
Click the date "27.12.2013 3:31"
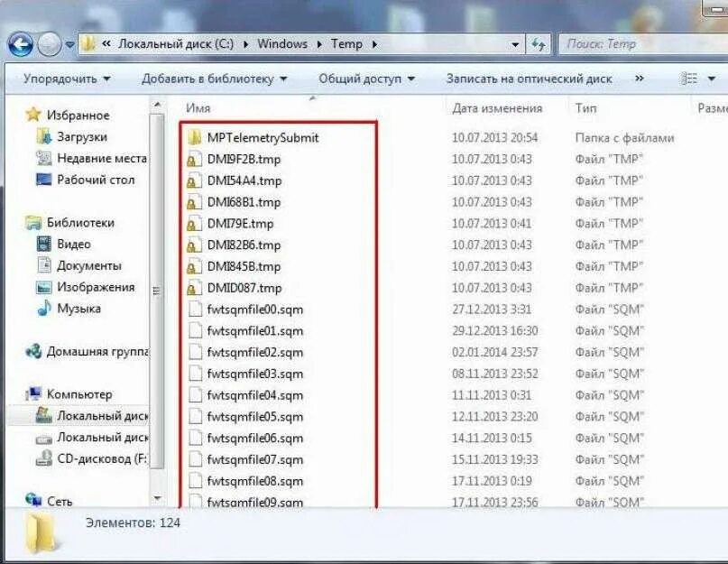492,310
